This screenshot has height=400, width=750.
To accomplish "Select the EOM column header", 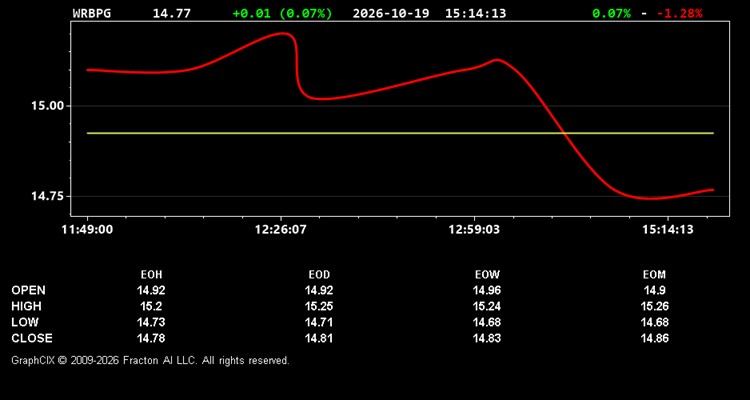I will pyautogui.click(x=654, y=275).
